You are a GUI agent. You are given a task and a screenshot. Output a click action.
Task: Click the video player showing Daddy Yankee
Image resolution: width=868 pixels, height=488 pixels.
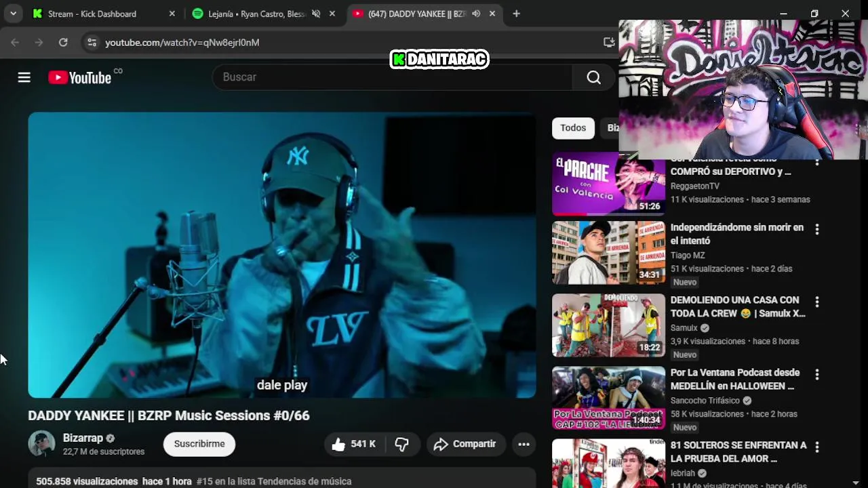click(x=282, y=255)
